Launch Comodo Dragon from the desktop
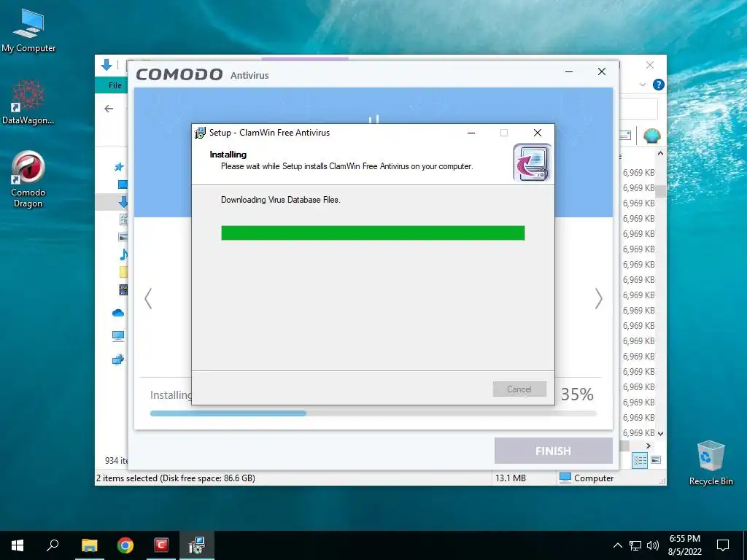The height and width of the screenshot is (560, 747). [x=28, y=179]
